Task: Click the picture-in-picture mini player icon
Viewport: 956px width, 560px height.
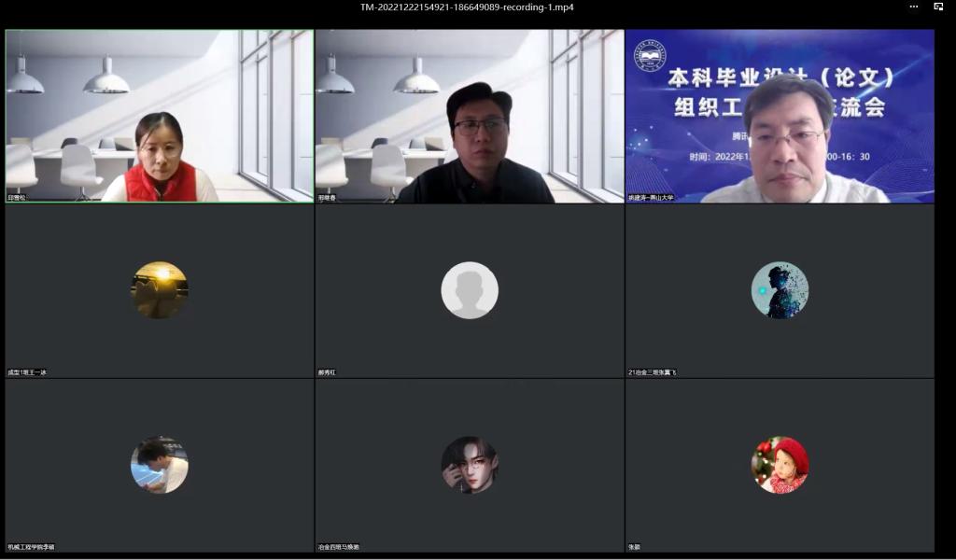Action: point(938,7)
